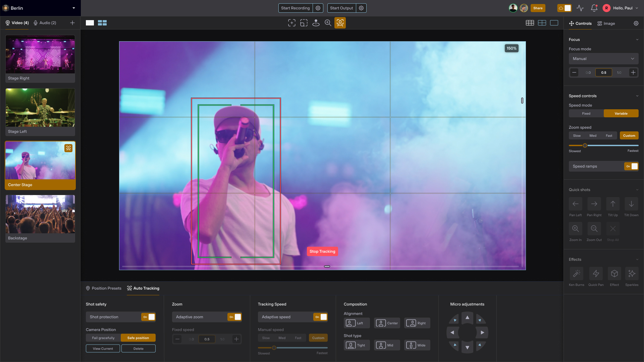Image resolution: width=644 pixels, height=362 pixels.
Task: Click Stop Tracking button
Action: [x=322, y=251]
